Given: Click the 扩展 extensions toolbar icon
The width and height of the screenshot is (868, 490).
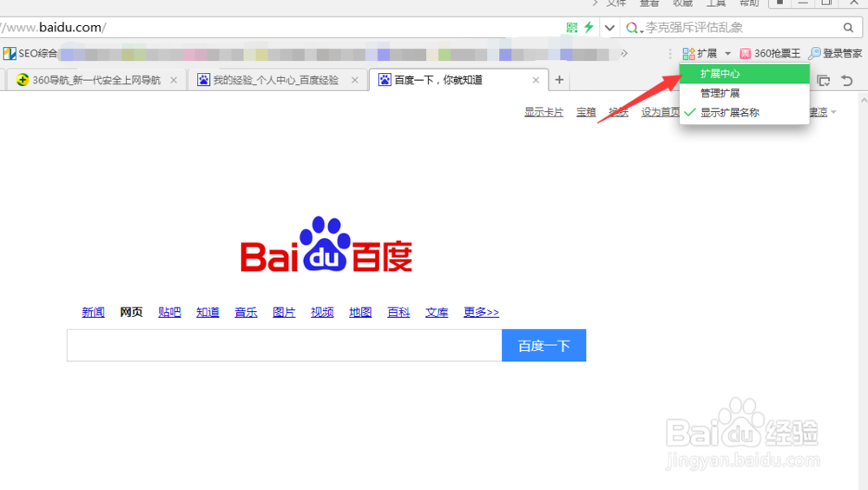Looking at the screenshot, I should [x=700, y=53].
